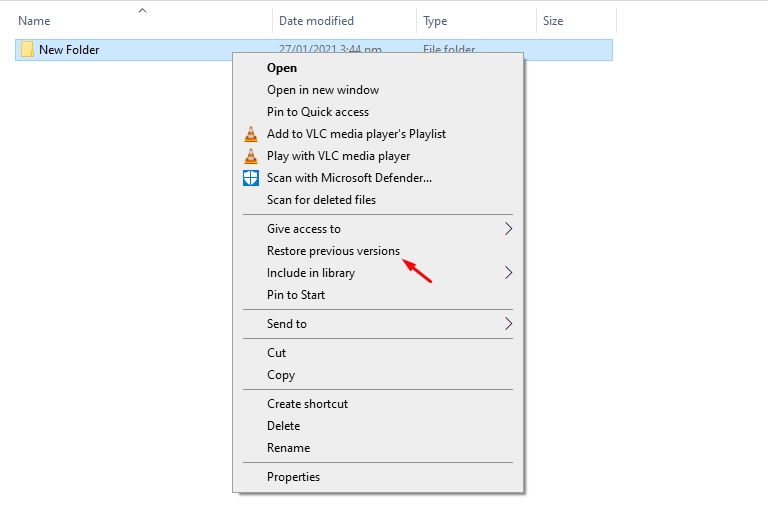Click the Size column header
Screen dimensions: 768x527
[553, 21]
